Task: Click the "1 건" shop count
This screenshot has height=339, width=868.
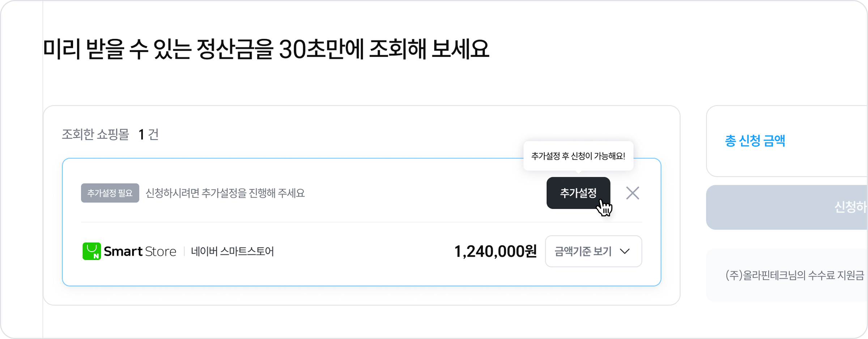Action: click(149, 135)
